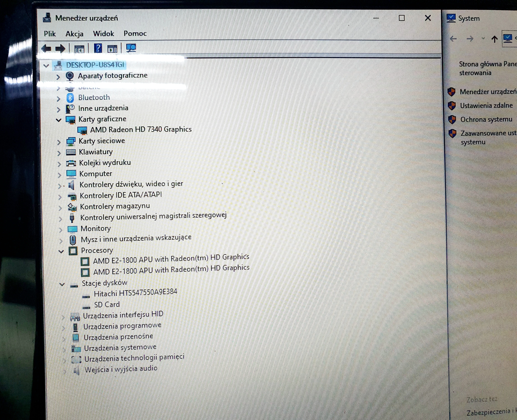The width and height of the screenshot is (517, 420).
Task: Open the Widok menu
Action: (103, 33)
